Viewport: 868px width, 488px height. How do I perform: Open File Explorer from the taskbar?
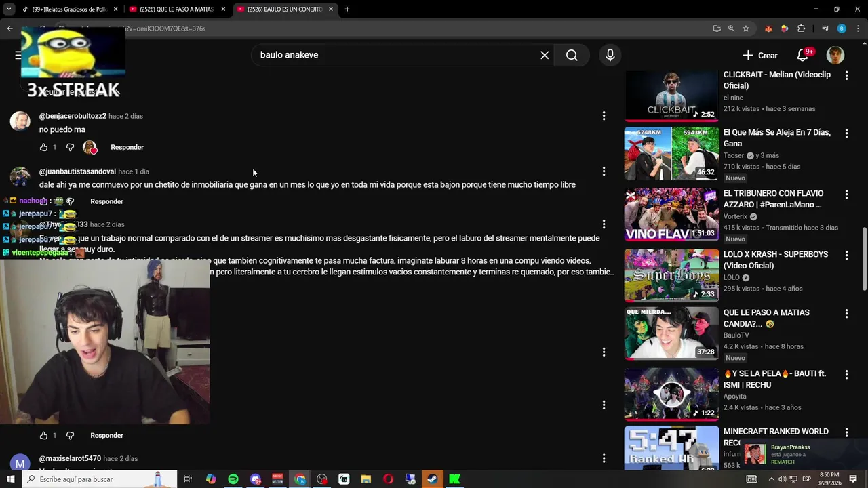click(x=366, y=479)
